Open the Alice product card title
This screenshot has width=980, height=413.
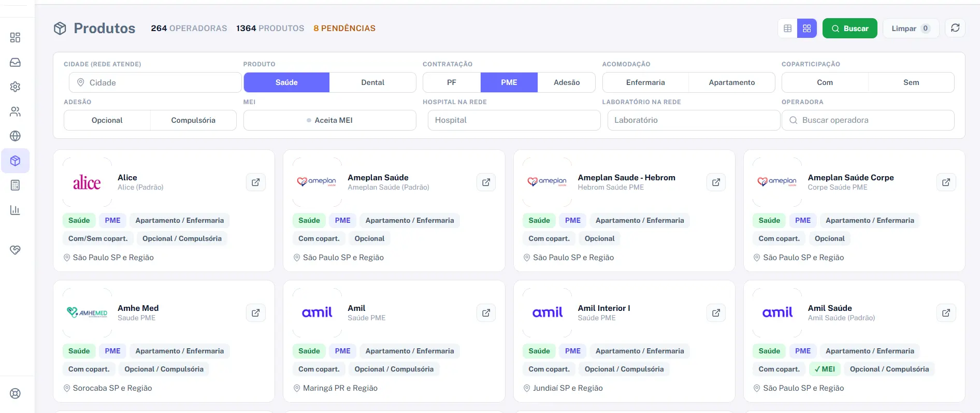(127, 177)
